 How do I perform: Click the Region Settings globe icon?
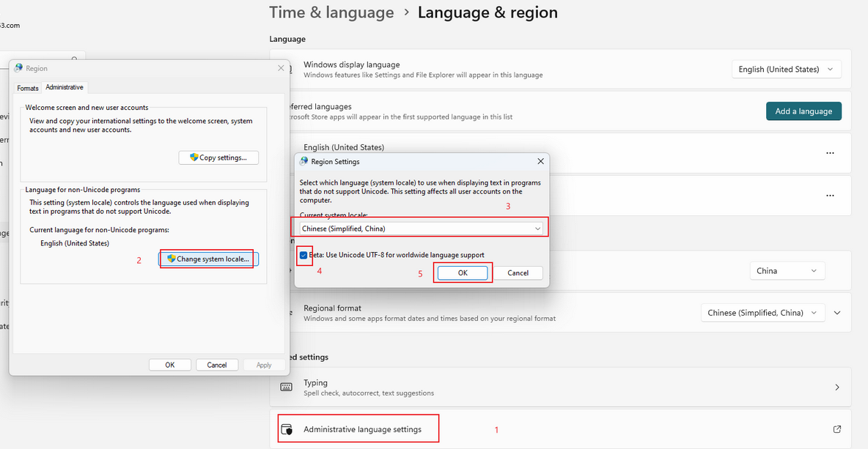[304, 161]
